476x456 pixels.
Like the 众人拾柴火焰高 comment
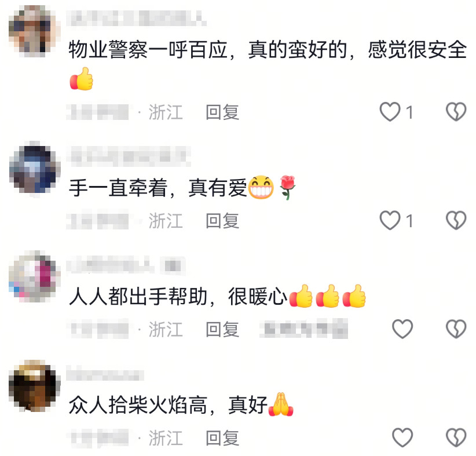pos(402,437)
